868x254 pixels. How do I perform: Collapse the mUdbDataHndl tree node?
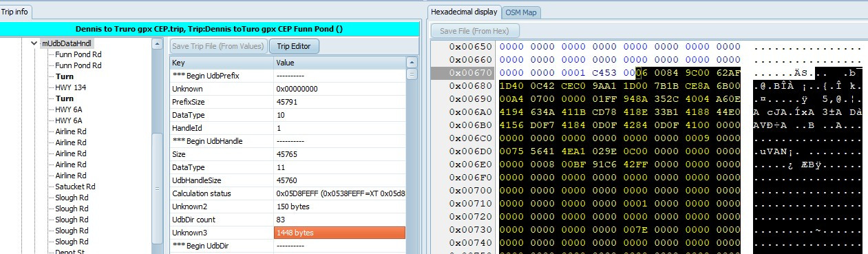point(34,43)
